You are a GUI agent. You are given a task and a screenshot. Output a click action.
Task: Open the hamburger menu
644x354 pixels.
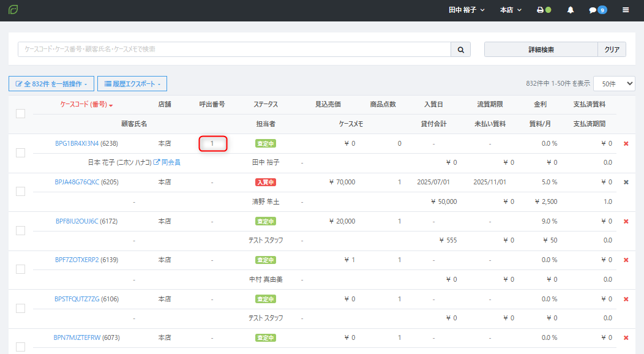point(626,10)
